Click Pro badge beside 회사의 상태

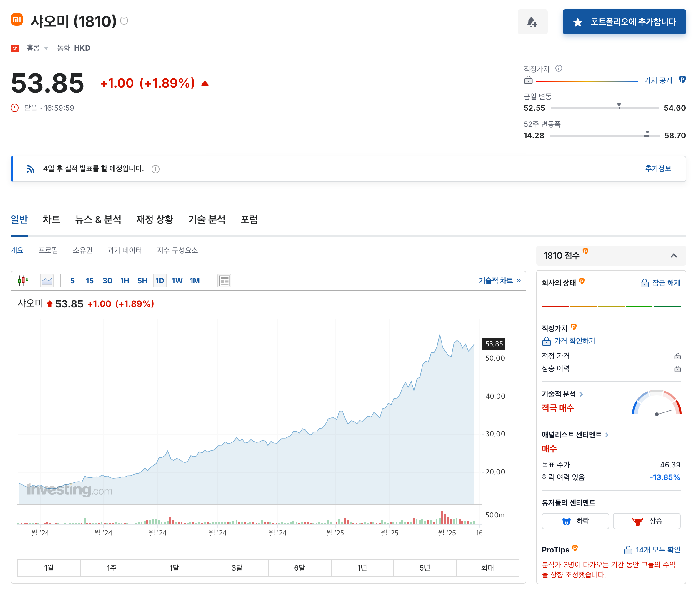pyautogui.click(x=582, y=281)
